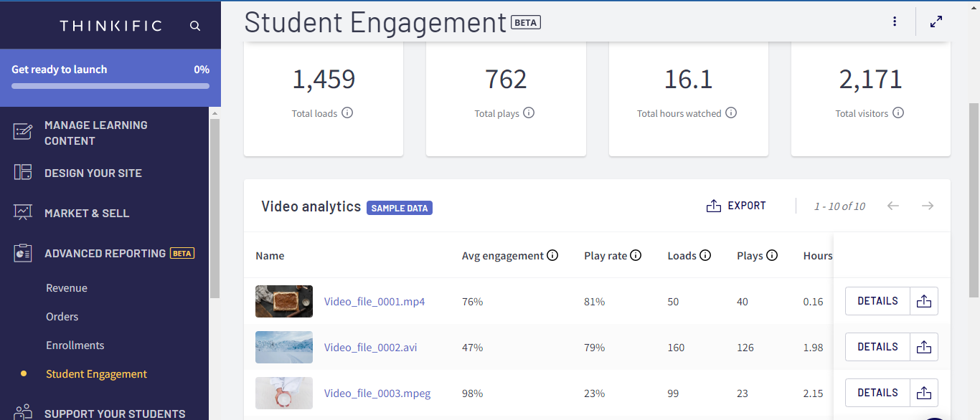
Task: Click thumbnail of Video_file_0002.avi
Action: 284,347
